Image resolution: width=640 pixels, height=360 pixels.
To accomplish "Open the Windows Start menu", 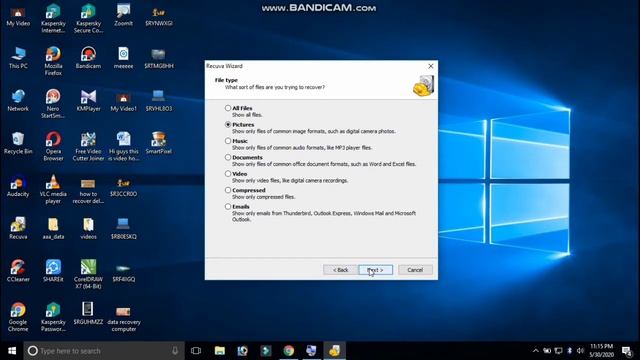I will (x=12, y=351).
